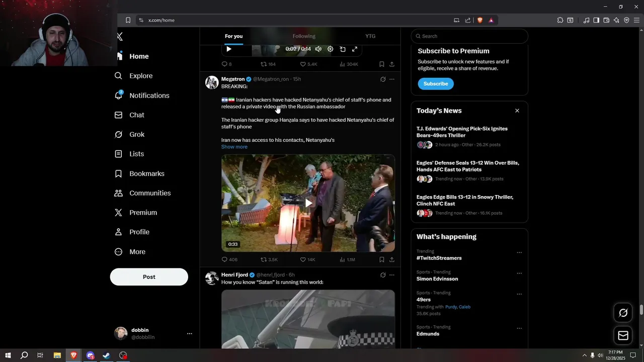Open Bookmarks in the sidebar

click(x=139, y=173)
